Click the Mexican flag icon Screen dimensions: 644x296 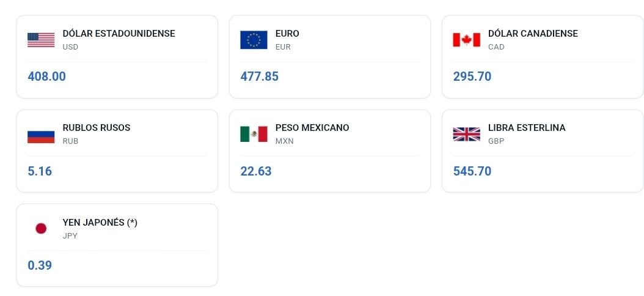(254, 134)
